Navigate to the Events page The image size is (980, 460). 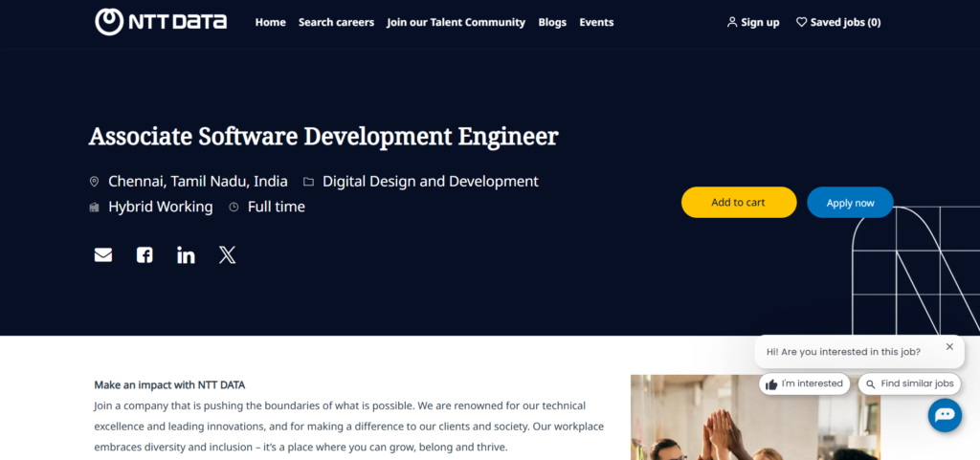[x=596, y=22]
